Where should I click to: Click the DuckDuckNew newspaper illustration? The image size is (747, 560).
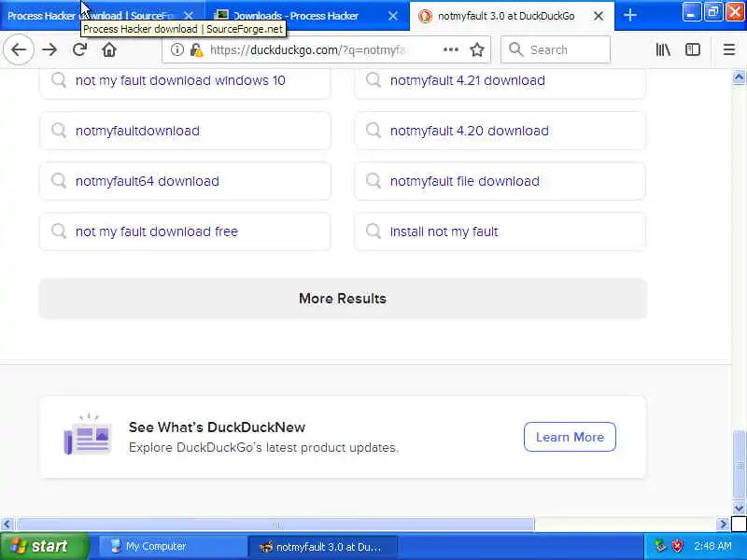point(88,434)
